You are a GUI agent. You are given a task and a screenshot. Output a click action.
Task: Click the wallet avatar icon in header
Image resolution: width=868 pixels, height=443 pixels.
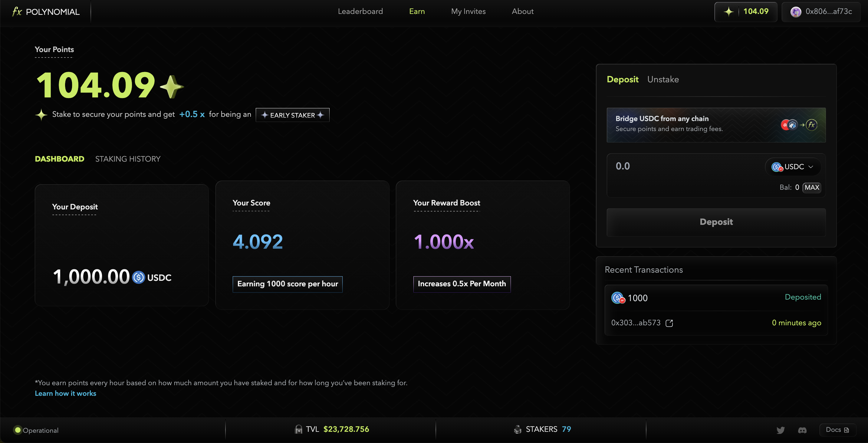(x=796, y=12)
